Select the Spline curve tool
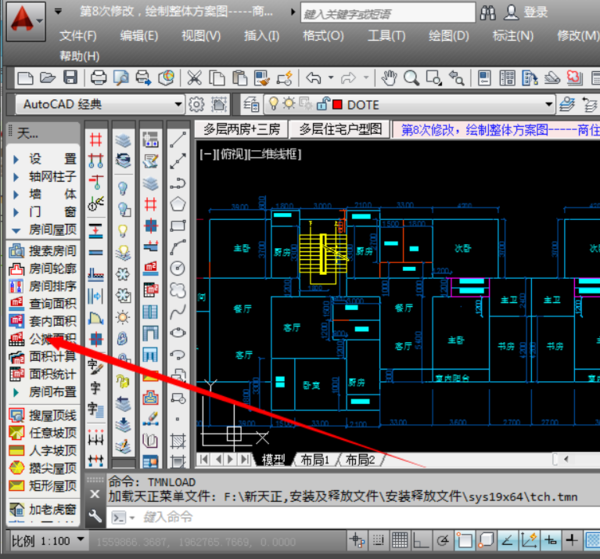 point(178,311)
